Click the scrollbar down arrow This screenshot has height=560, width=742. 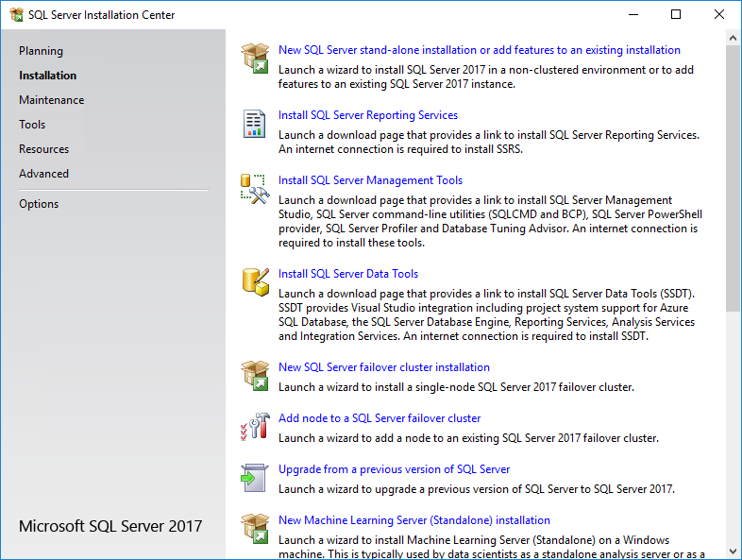click(733, 552)
